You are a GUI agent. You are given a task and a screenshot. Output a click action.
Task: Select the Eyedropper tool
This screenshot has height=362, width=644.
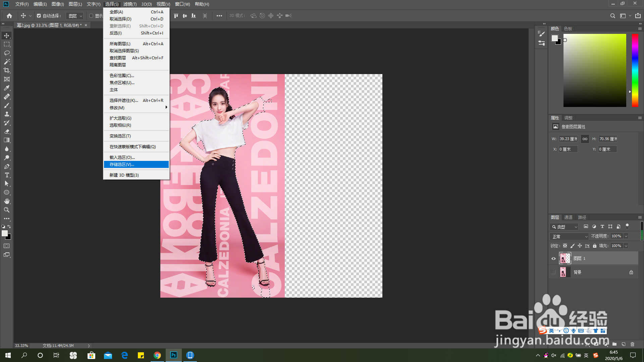click(x=7, y=88)
